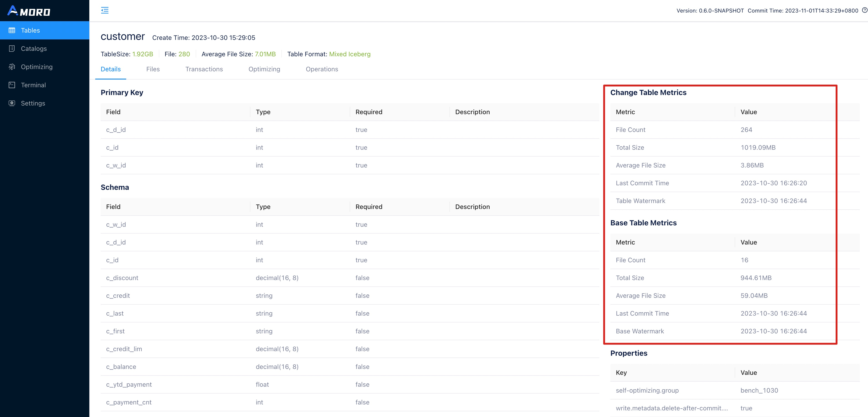Click the Terminal console icon
This screenshot has width=868, height=417.
tap(12, 85)
